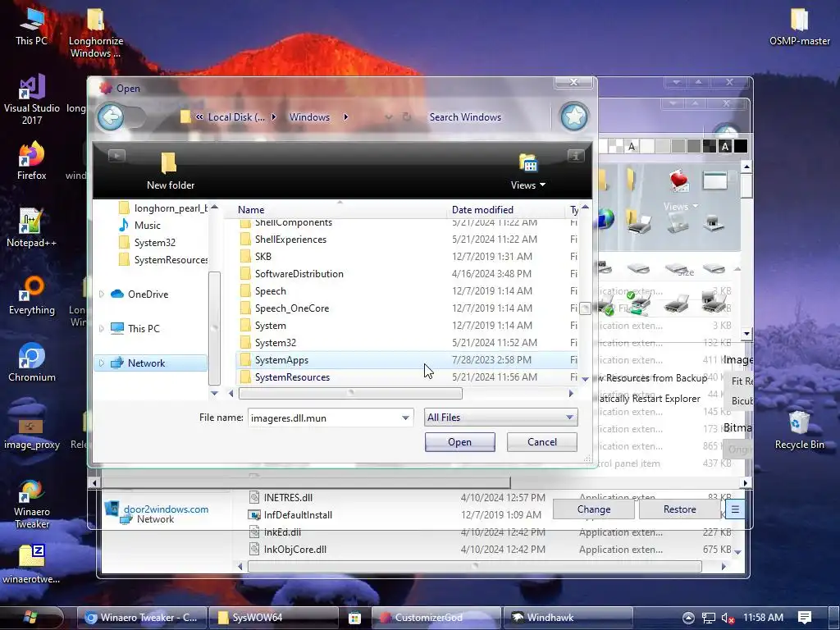This screenshot has height=630, width=840.
Task: Launch Firefox from the desktop
Action: pyautogui.click(x=32, y=161)
